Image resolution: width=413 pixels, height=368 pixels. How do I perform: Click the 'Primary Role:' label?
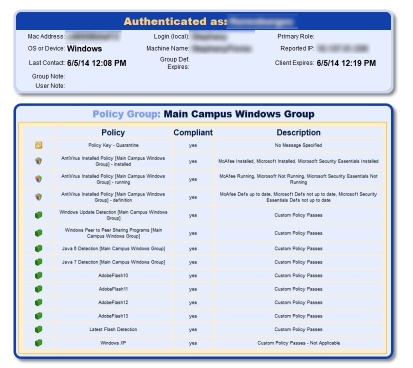[x=296, y=36]
